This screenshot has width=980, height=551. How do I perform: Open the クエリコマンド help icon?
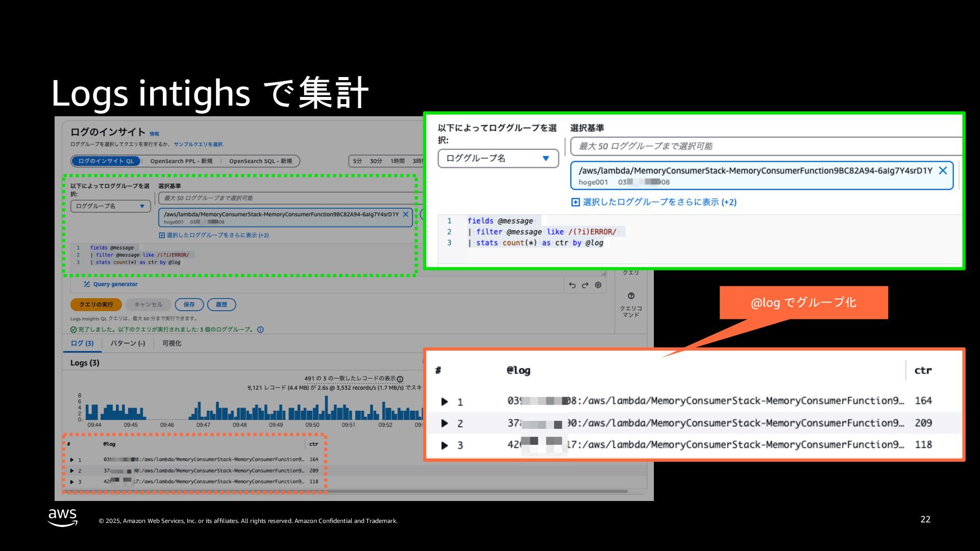tap(631, 296)
